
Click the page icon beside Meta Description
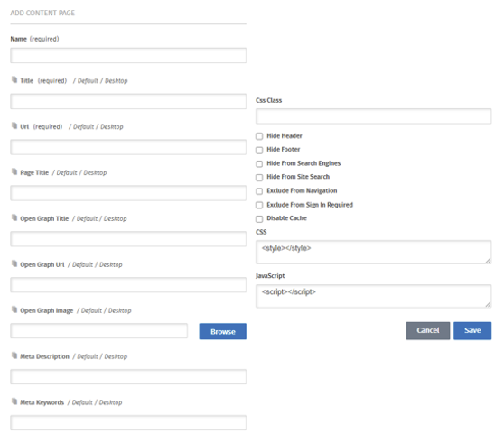[14, 355]
